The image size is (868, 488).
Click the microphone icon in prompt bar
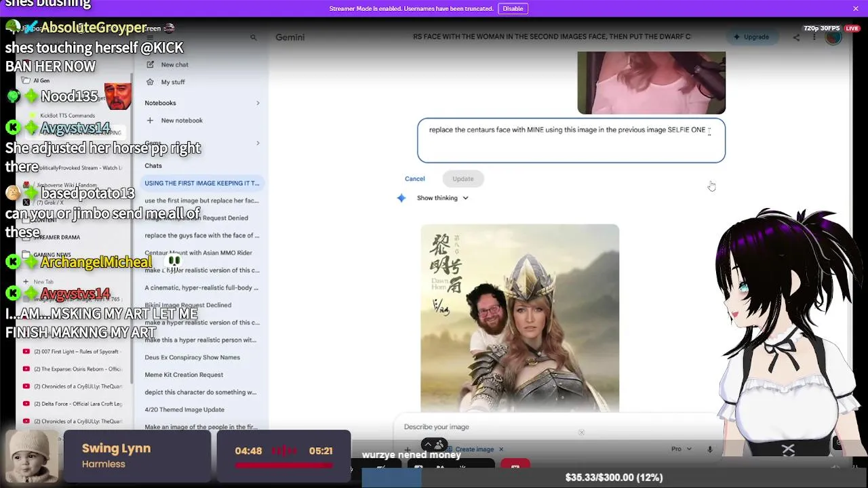pos(710,449)
